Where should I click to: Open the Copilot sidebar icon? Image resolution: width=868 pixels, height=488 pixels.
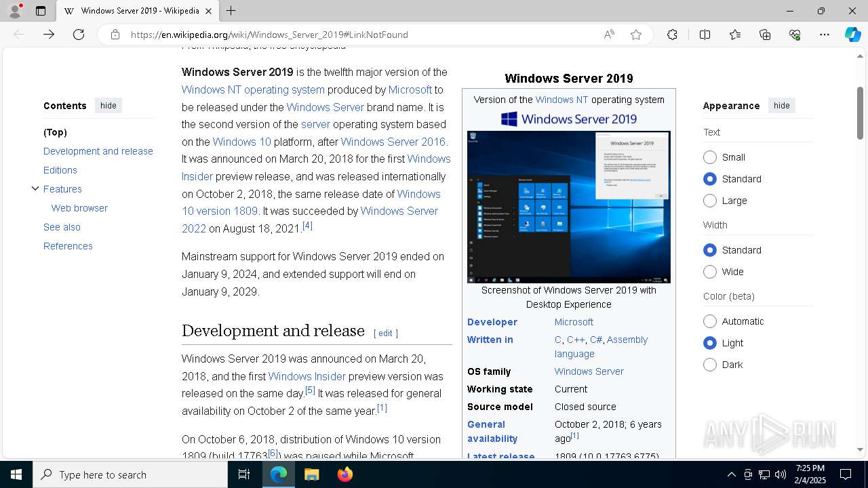point(852,35)
